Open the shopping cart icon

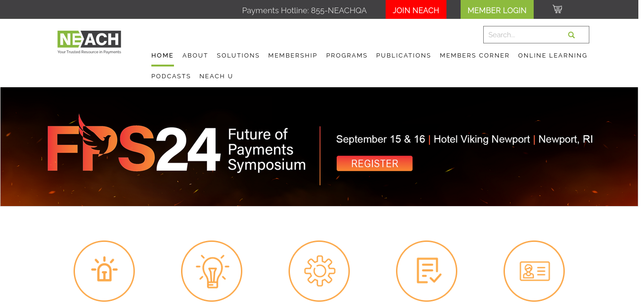click(x=557, y=9)
